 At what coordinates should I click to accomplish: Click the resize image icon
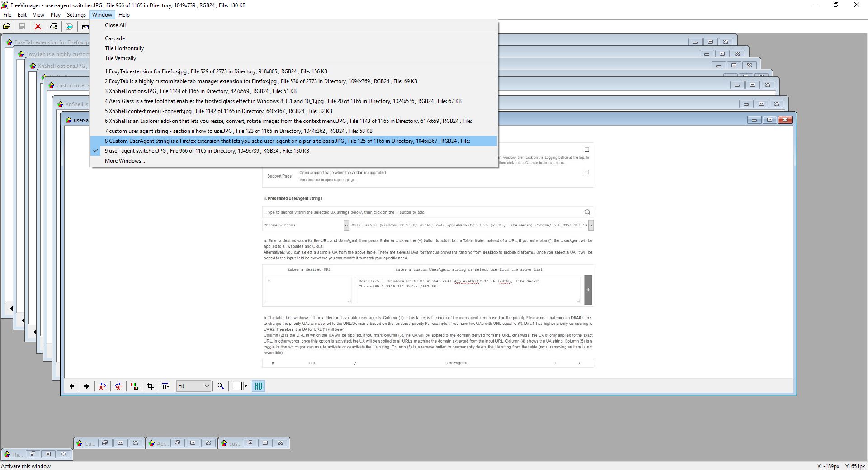[x=134, y=386]
